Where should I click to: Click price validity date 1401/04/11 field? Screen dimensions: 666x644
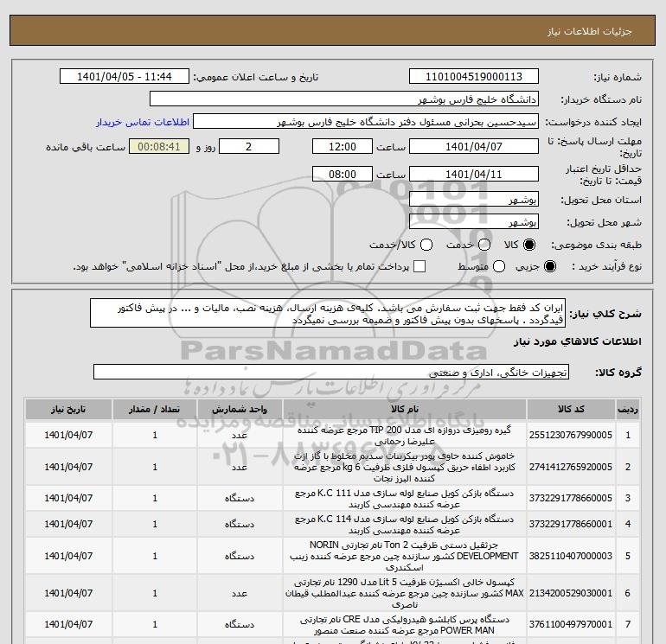(x=474, y=174)
